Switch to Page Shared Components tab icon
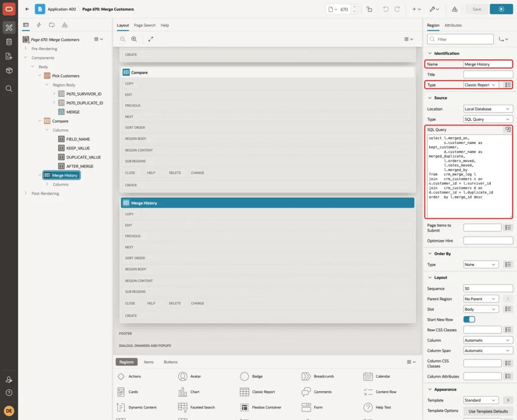Image resolution: width=517 pixels, height=420 pixels. coord(65,25)
